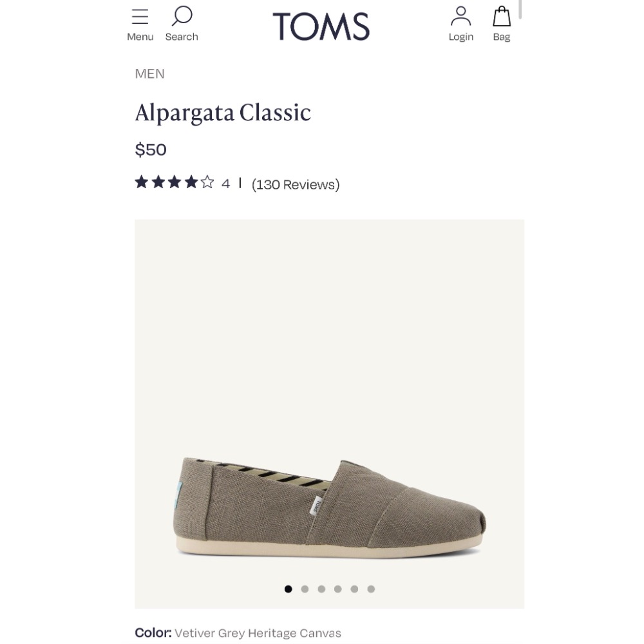Select the second carousel dot
Viewport: 644px width, 644px height.
pyautogui.click(x=305, y=589)
